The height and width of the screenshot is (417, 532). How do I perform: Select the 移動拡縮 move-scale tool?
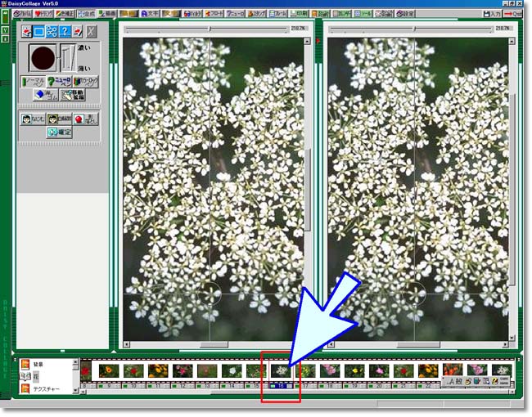pyautogui.click(x=73, y=95)
